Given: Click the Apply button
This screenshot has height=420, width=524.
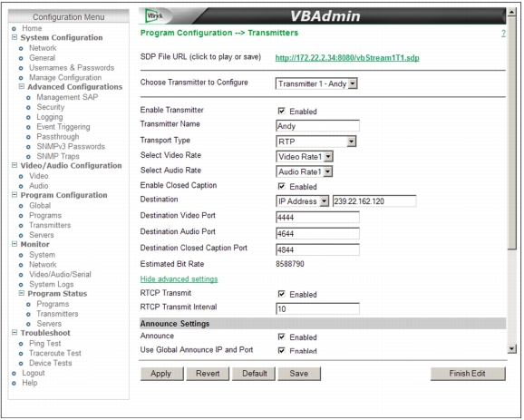Looking at the screenshot, I should [x=161, y=374].
